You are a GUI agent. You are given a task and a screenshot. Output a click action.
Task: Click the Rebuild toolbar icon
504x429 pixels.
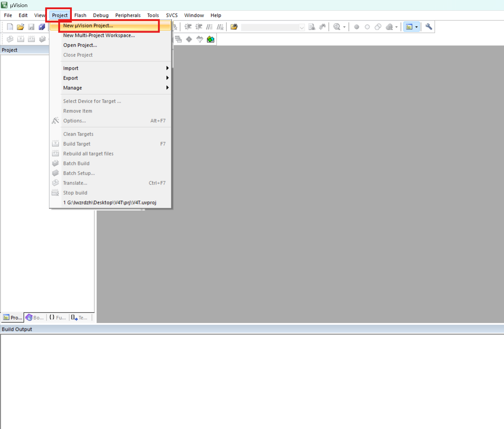(31, 39)
